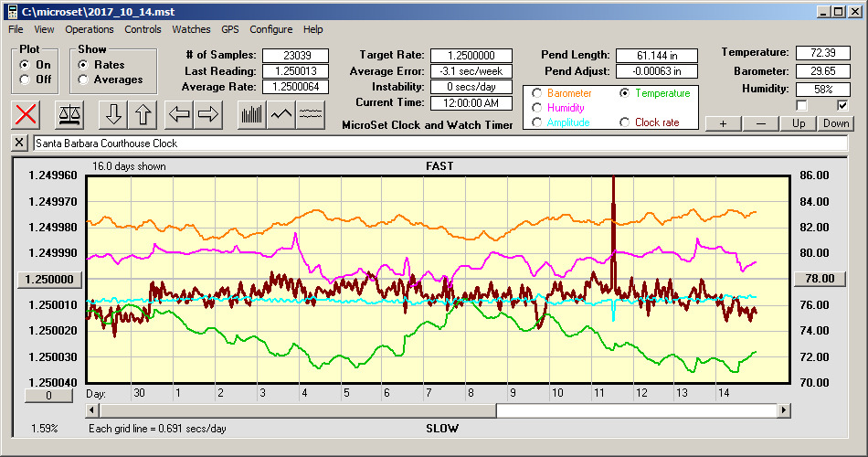This screenshot has height=457, width=868.
Task: Click the horizontal scrollbar thumb
Action: point(298,410)
